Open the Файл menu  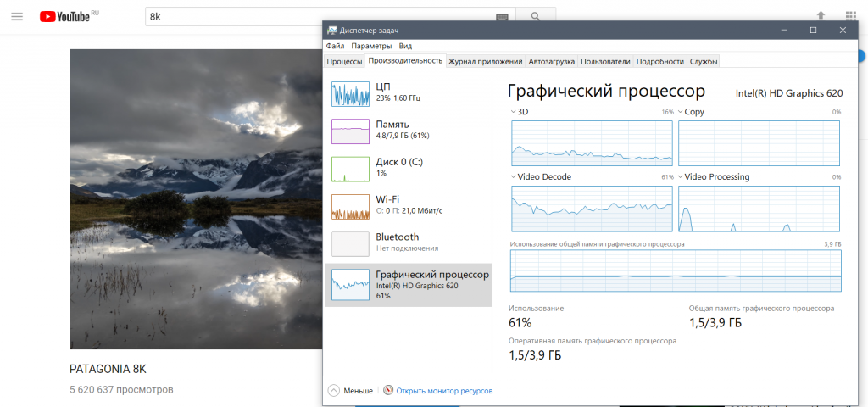click(x=335, y=46)
